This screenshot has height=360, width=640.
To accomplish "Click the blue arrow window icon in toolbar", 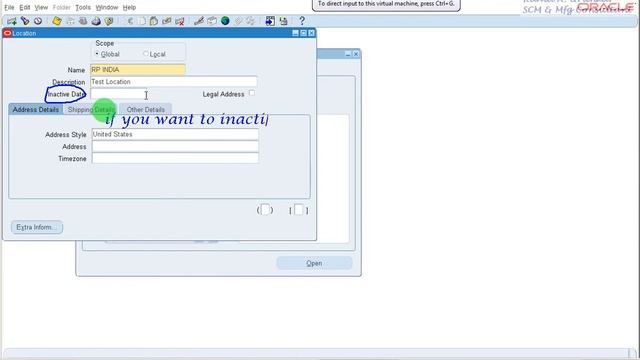I will point(270,21).
